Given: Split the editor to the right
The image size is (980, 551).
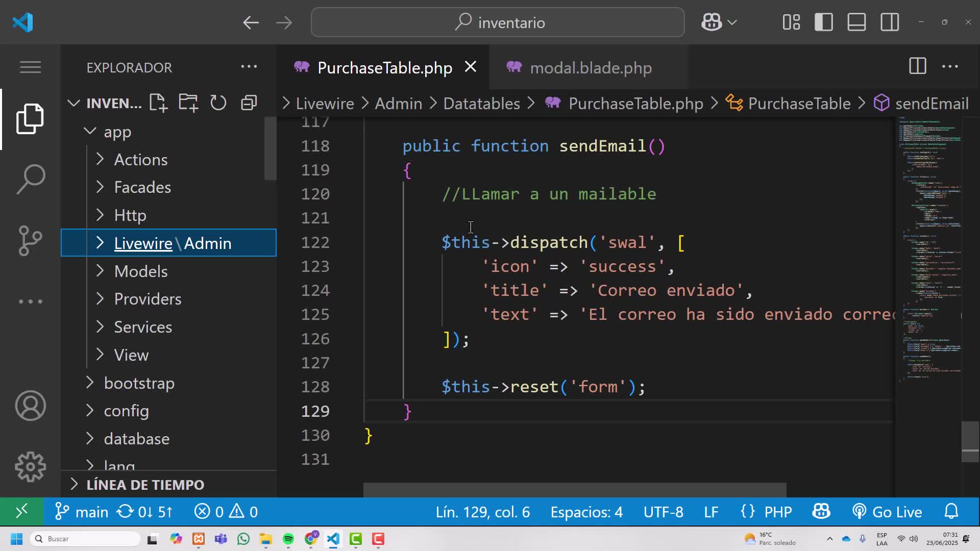Looking at the screenshot, I should [x=917, y=66].
